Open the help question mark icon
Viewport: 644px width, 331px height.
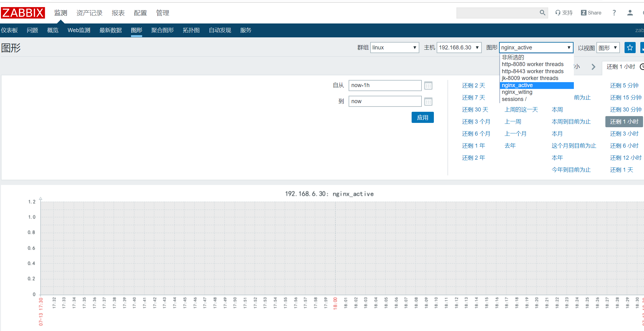[614, 13]
